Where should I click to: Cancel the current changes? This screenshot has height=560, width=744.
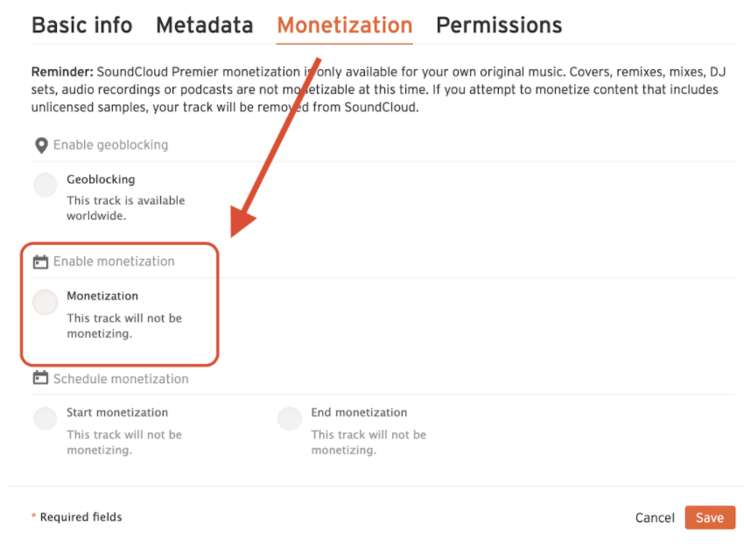(654, 517)
